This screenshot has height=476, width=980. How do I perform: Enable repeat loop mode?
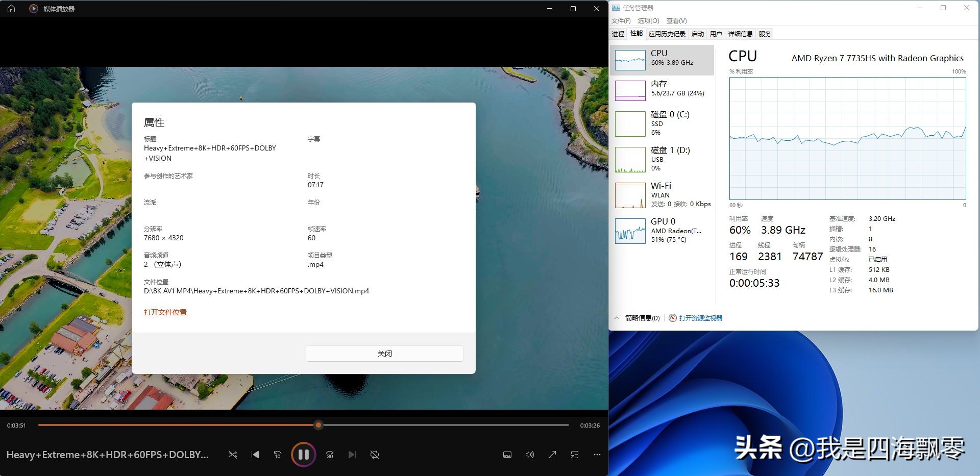(375, 454)
